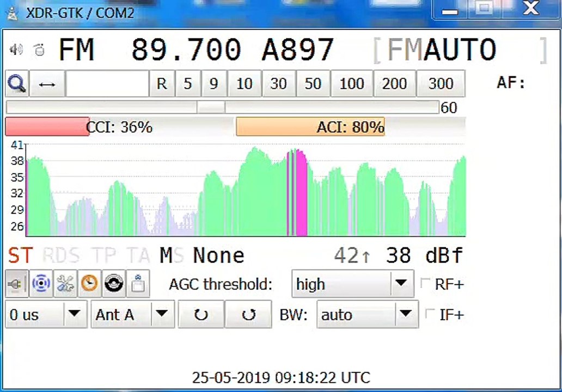Click the signal strength graph area
Viewport: 562px width, 392px height.
pos(246,190)
